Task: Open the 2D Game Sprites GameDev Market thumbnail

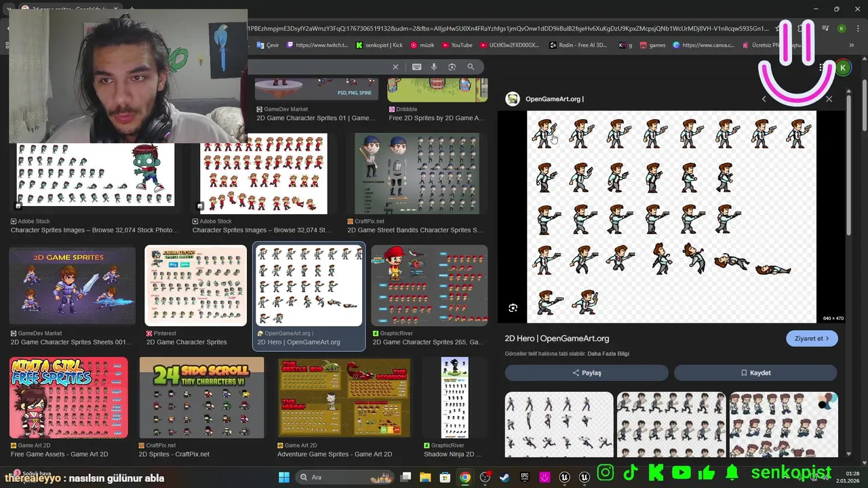Action: [73, 286]
